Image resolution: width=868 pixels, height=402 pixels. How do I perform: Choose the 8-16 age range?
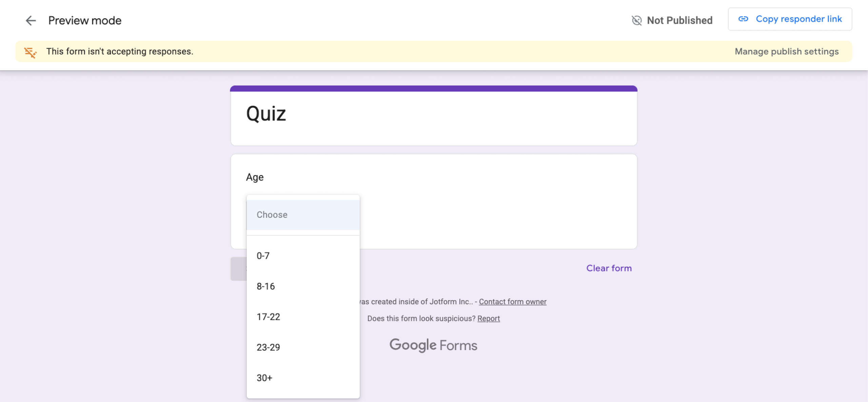(x=265, y=286)
